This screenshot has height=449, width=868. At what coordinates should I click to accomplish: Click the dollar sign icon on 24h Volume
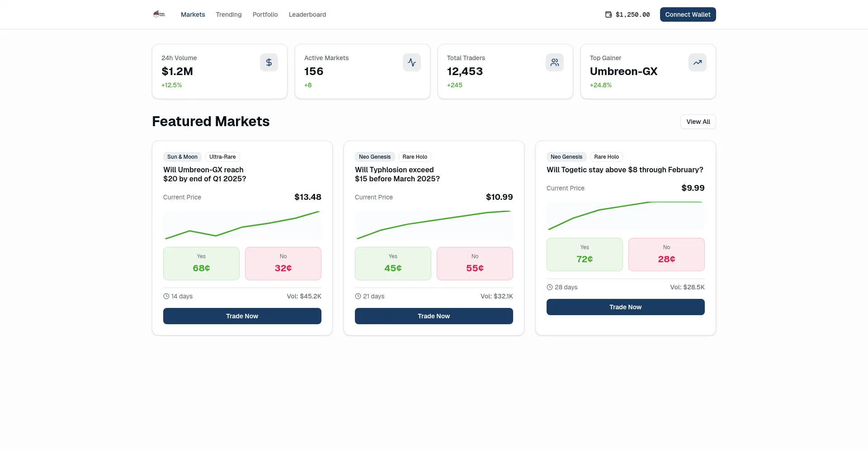tap(269, 62)
